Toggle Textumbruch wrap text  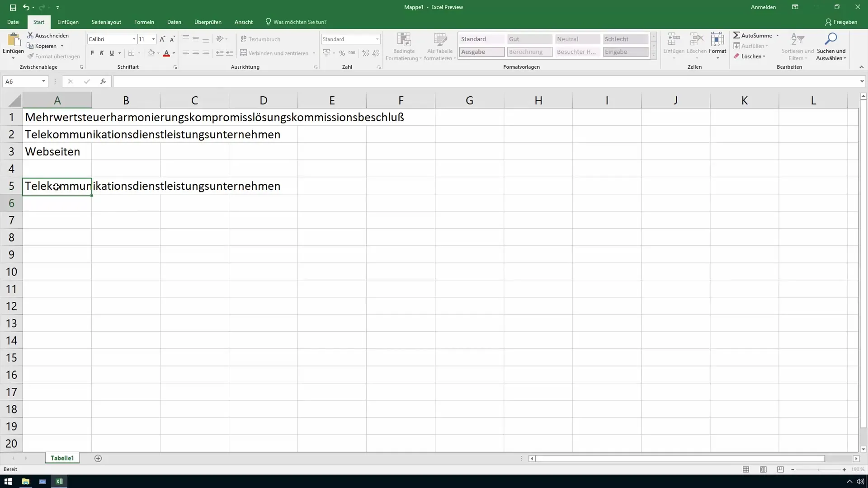260,39
